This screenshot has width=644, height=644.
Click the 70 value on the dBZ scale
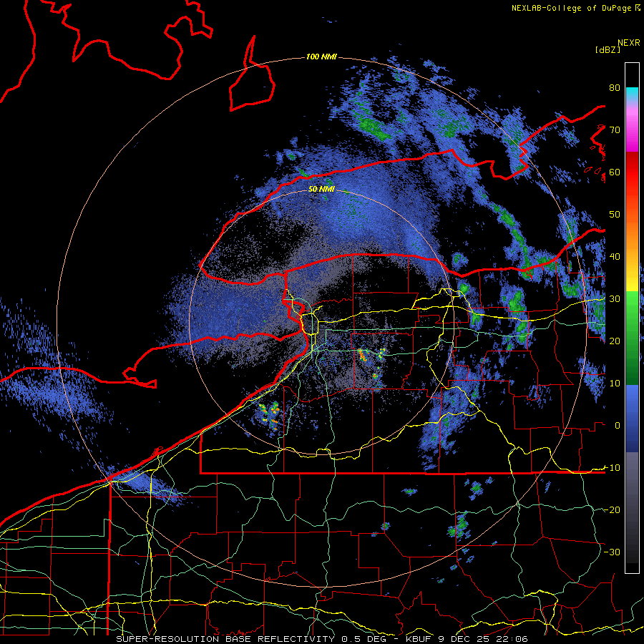click(x=615, y=130)
